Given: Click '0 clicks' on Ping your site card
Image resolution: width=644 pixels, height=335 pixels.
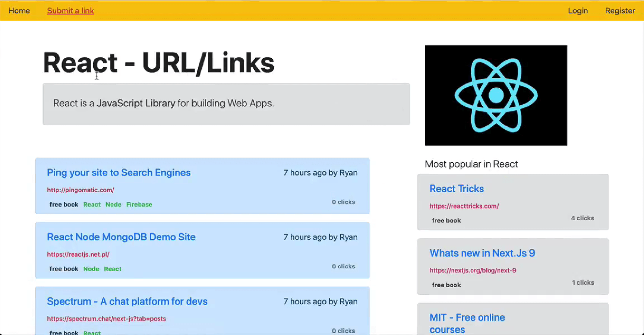Looking at the screenshot, I should (343, 202).
